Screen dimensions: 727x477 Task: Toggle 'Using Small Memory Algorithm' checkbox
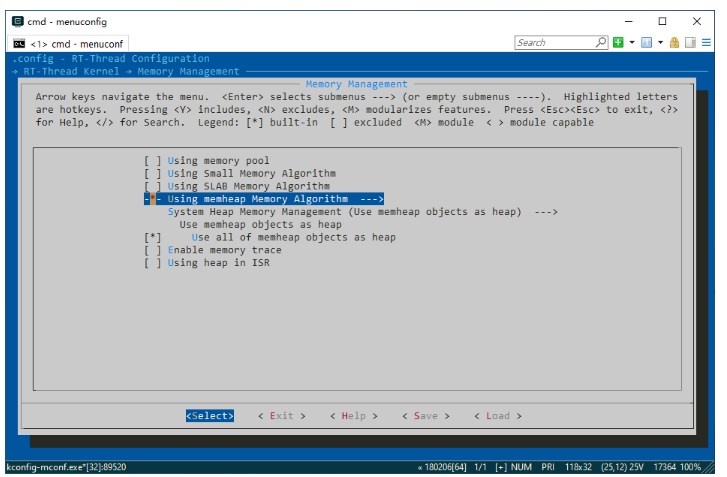(x=153, y=173)
